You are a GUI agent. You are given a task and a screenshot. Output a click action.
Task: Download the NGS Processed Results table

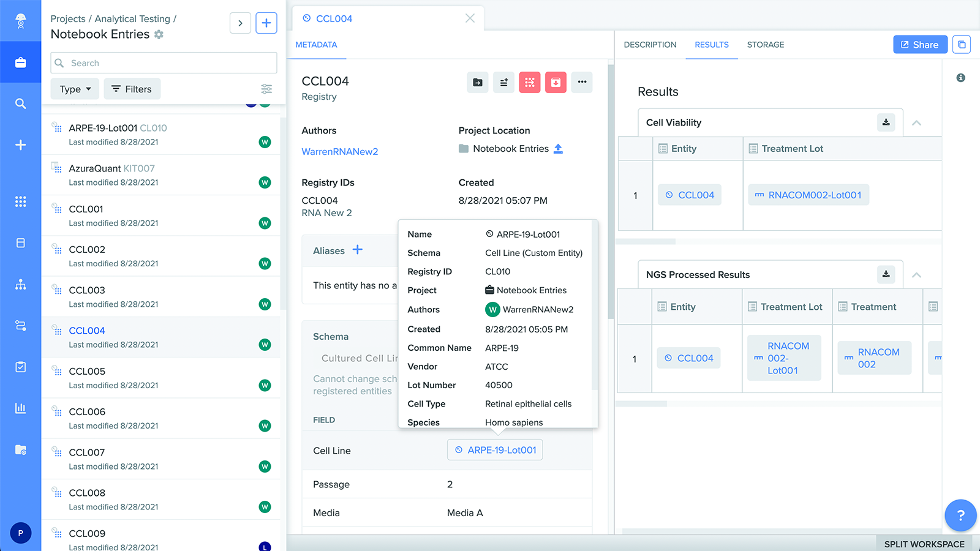click(x=886, y=274)
